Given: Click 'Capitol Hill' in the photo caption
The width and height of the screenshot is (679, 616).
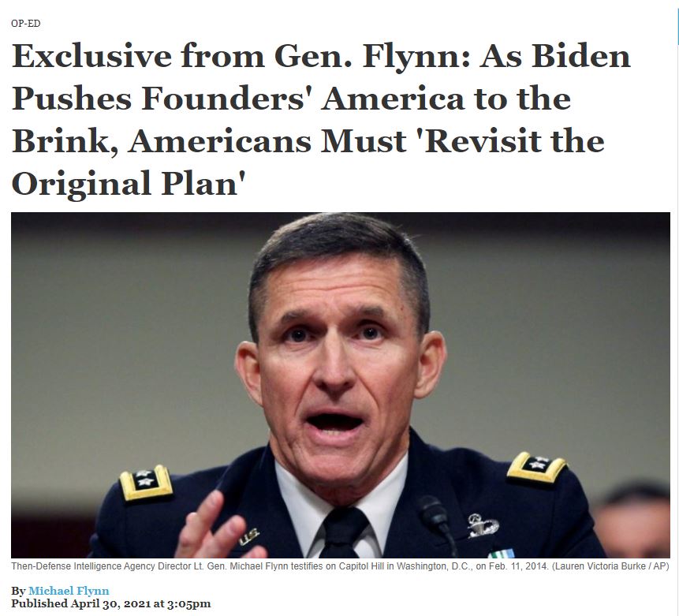Looking at the screenshot, I should (360, 566).
